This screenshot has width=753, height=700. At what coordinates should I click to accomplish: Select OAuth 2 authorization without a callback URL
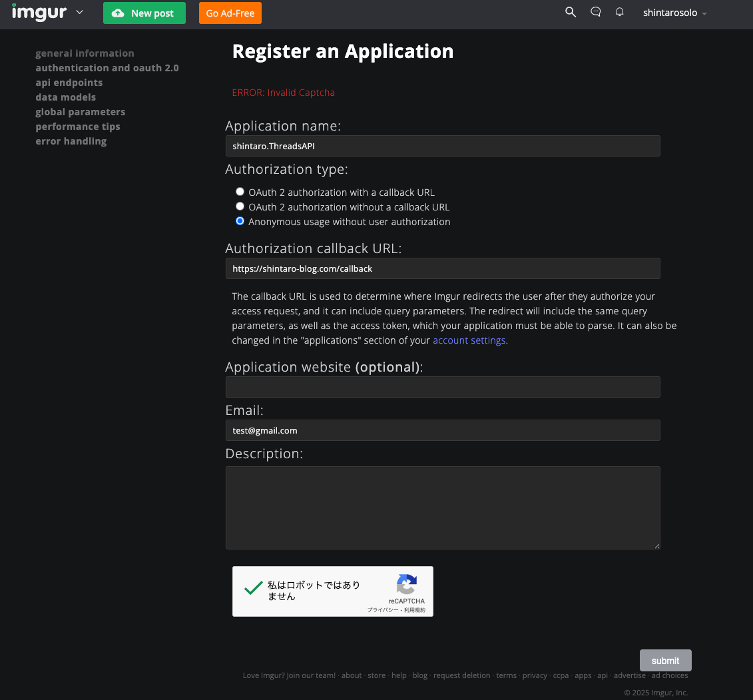tap(240, 206)
